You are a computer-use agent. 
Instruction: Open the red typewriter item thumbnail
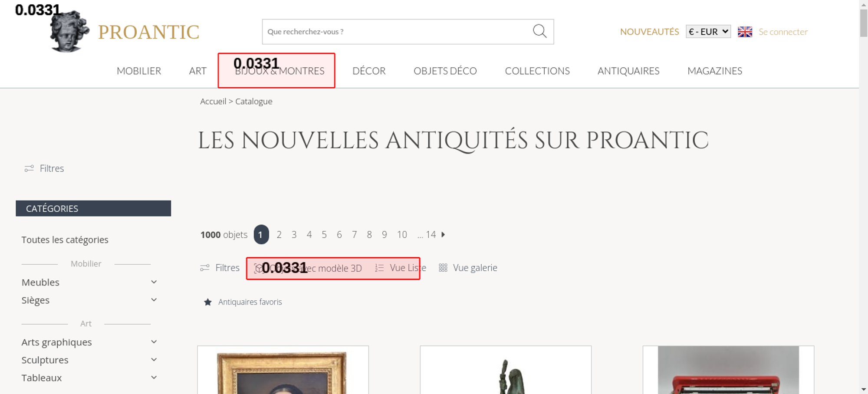[x=728, y=370]
